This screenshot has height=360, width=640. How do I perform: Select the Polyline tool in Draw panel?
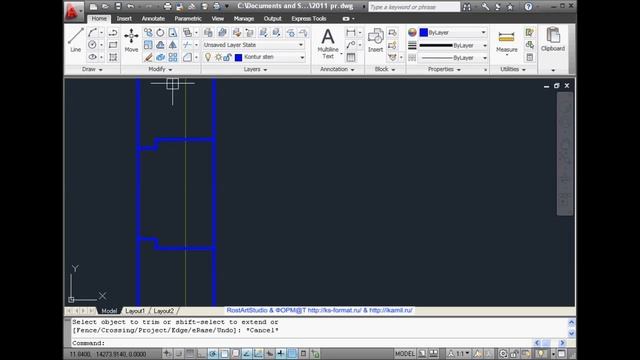tap(113, 32)
